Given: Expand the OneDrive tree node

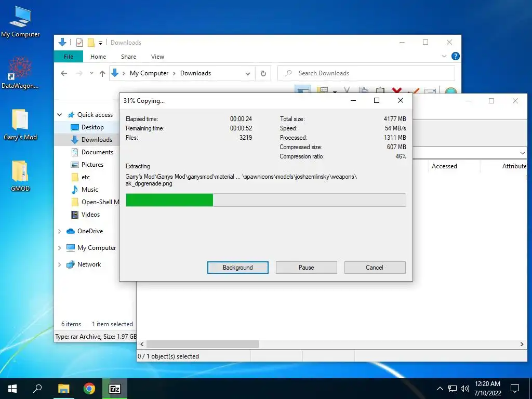Looking at the screenshot, I should 60,231.
